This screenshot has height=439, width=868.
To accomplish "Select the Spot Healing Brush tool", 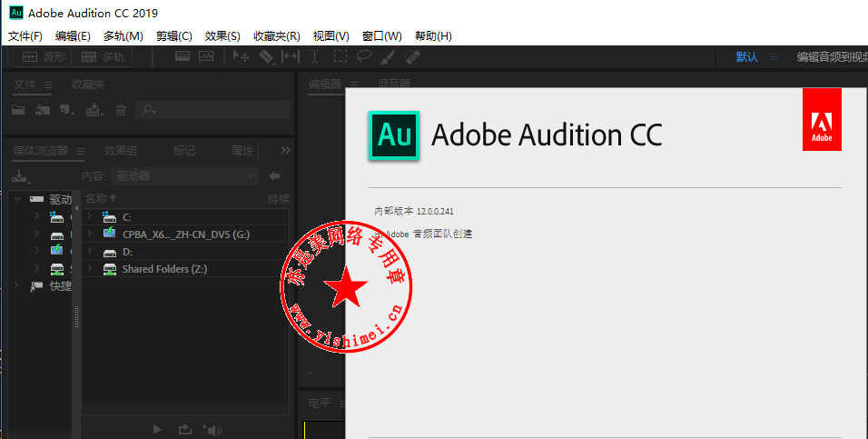I will (412, 56).
